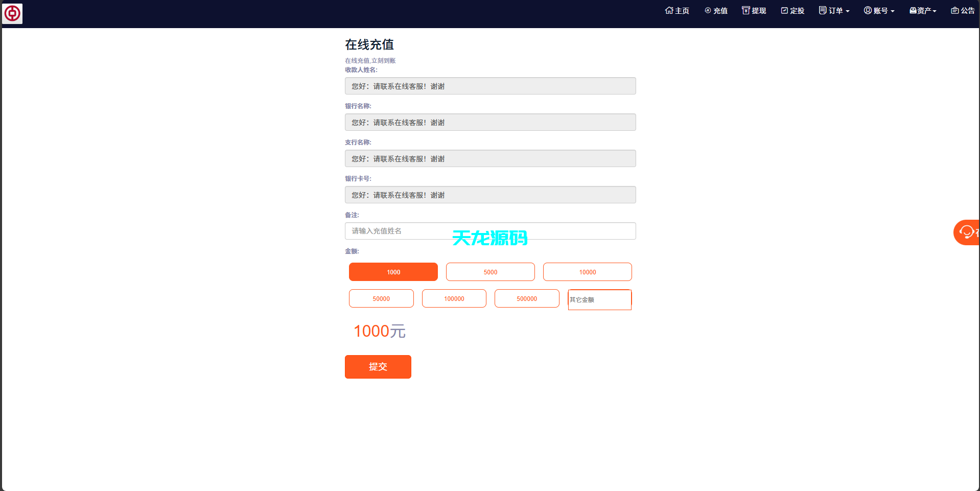Choose the 500000 amount option

tap(527, 298)
